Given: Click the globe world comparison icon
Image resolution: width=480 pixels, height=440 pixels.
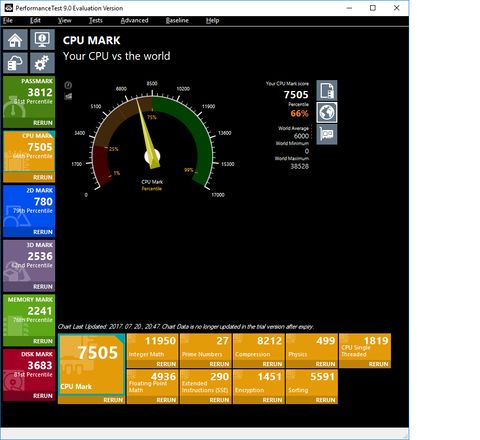Looking at the screenshot, I should click(x=327, y=112).
